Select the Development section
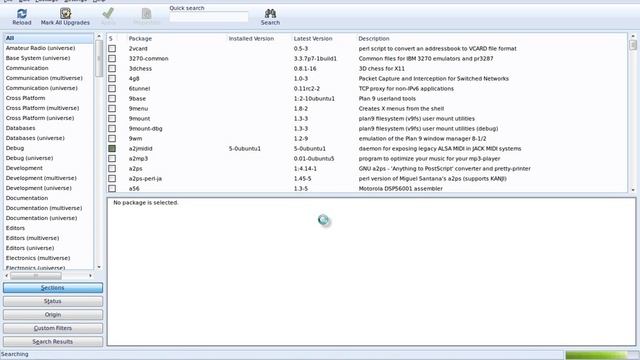640x360 pixels. point(24,168)
